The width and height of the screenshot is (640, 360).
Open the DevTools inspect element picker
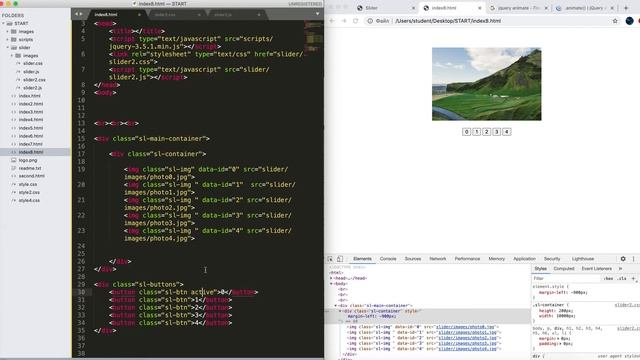click(330, 259)
